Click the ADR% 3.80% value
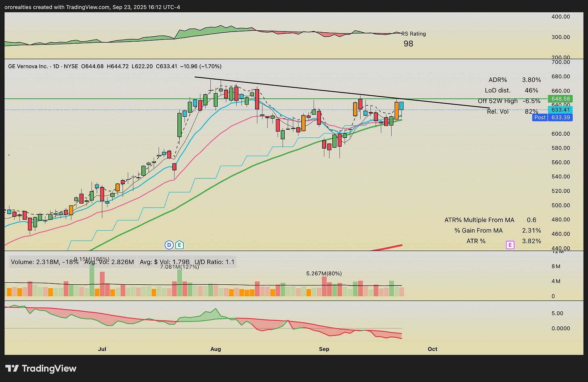588x382 pixels. 531,80
